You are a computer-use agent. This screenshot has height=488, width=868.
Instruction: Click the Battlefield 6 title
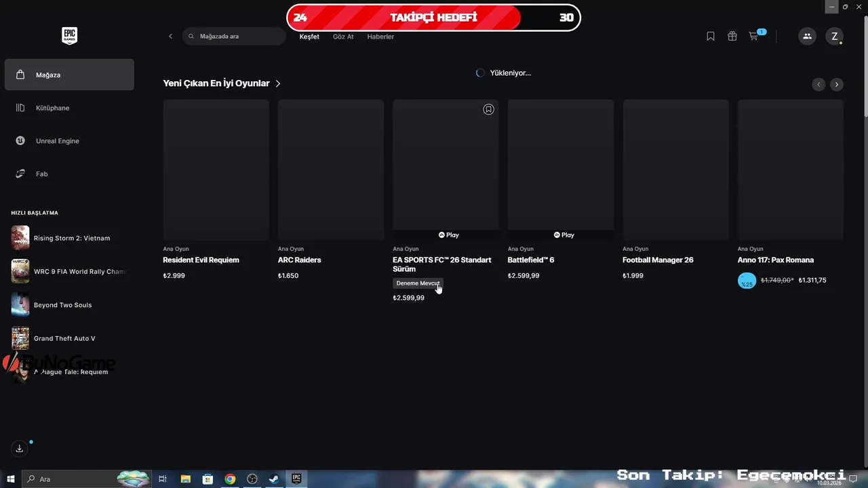[531, 260]
